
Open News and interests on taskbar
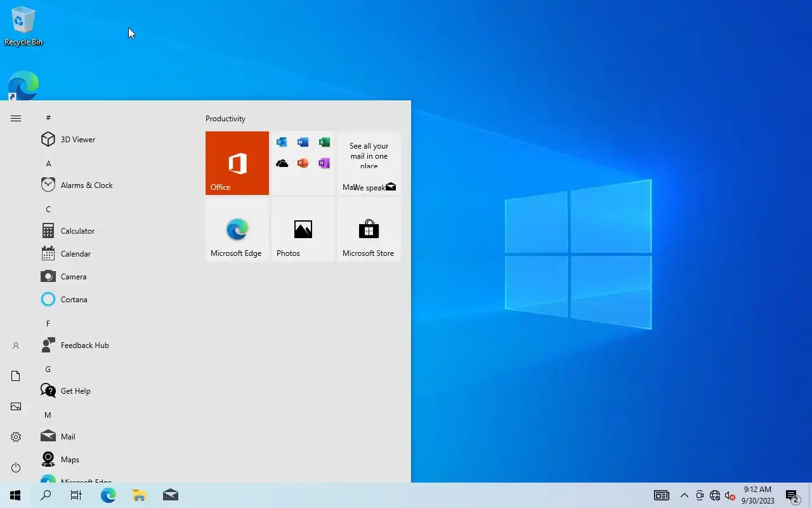tap(662, 495)
